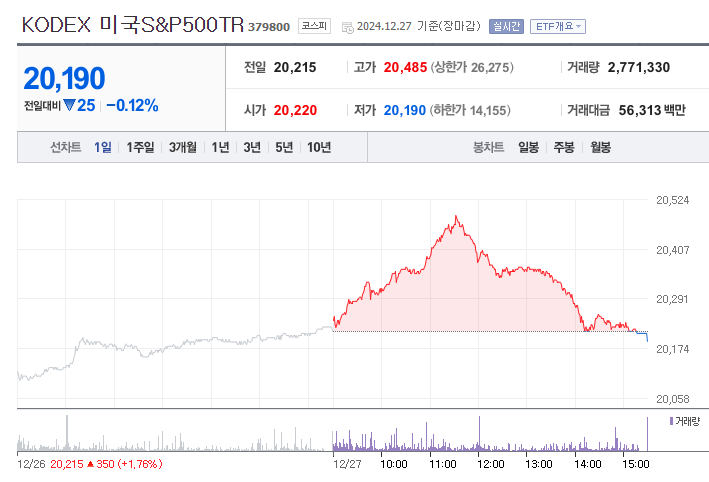This screenshot has height=482, width=709.
Task: Select the 1일 line chart tab
Action: pos(103,147)
